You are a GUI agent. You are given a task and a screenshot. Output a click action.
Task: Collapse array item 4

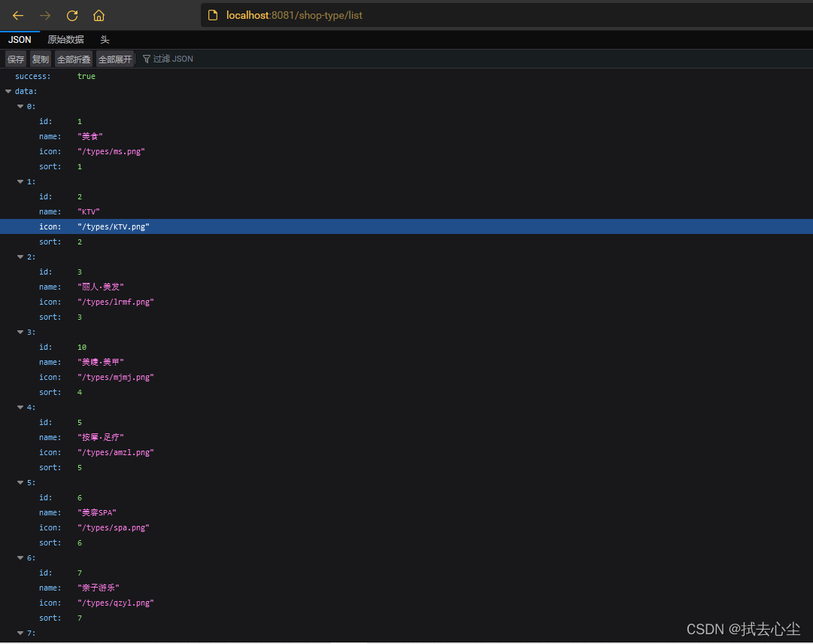click(20, 407)
